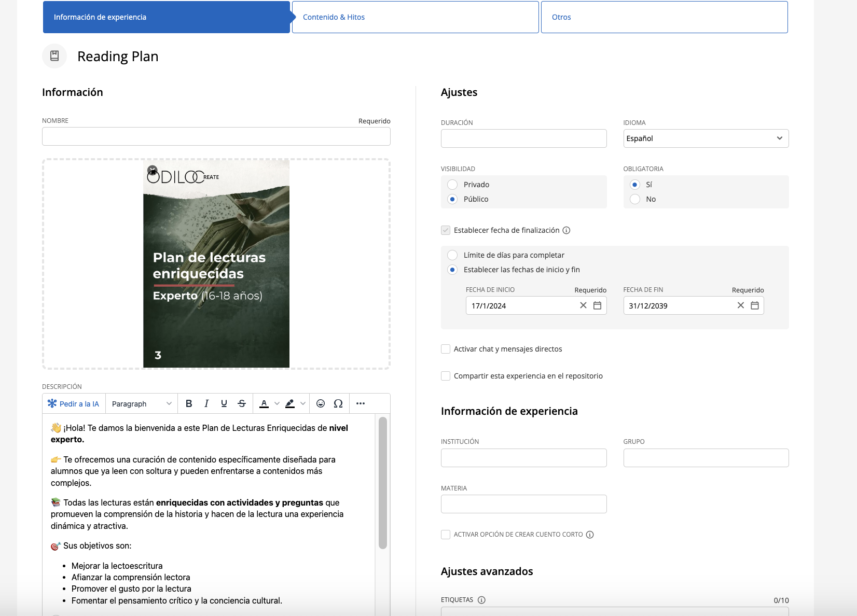Click the Duración input field
This screenshot has width=857, height=616.
click(524, 138)
